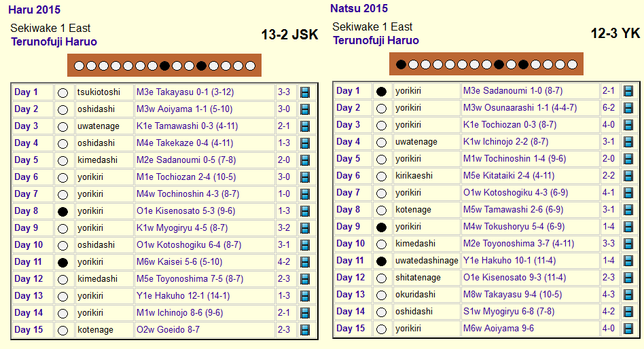Open Haru opponent O2w Goeido 8-7 link
Image resolution: width=644 pixels, height=349 pixels.
[168, 330]
